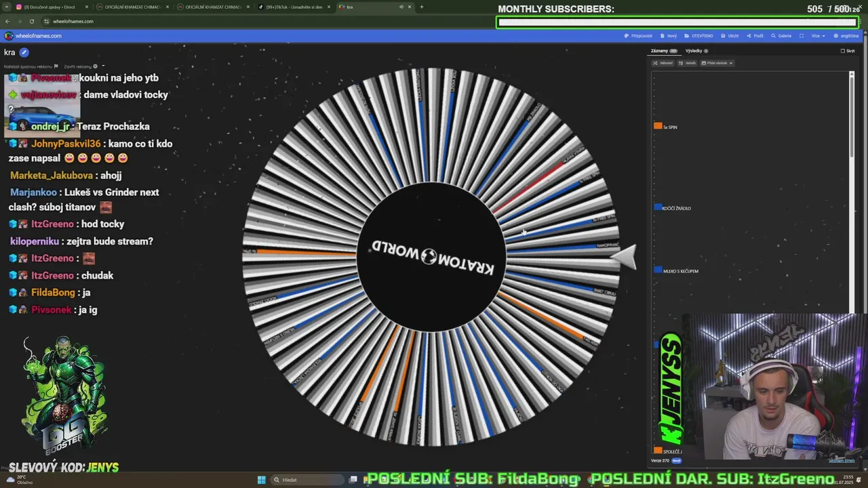Viewport: 868px width, 488px height.
Task: Click the blue swatch beside KOČIČÍ ŽRÁDLO
Action: [658, 207]
